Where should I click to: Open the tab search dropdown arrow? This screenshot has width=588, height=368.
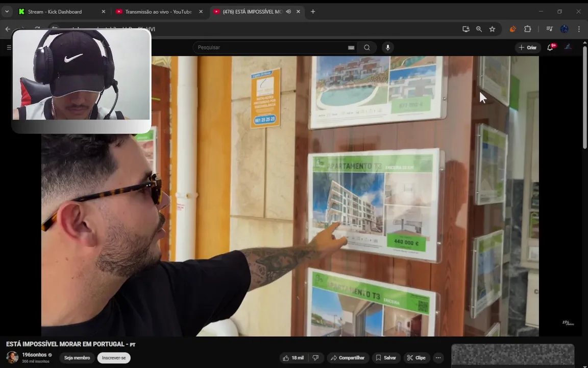click(7, 12)
